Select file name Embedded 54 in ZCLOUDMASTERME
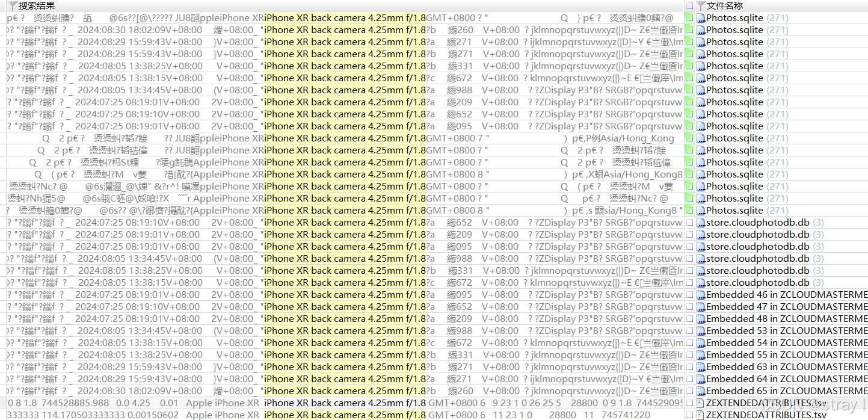868x420 pixels. pos(787,343)
